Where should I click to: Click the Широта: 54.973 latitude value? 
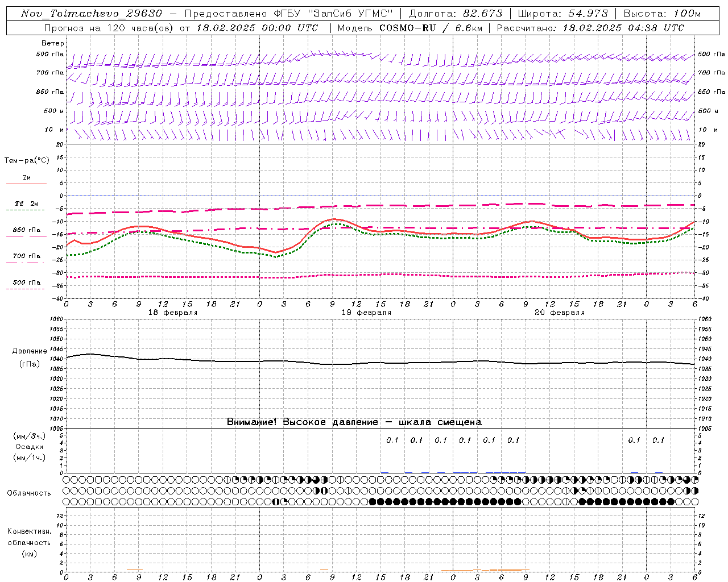click(x=563, y=14)
